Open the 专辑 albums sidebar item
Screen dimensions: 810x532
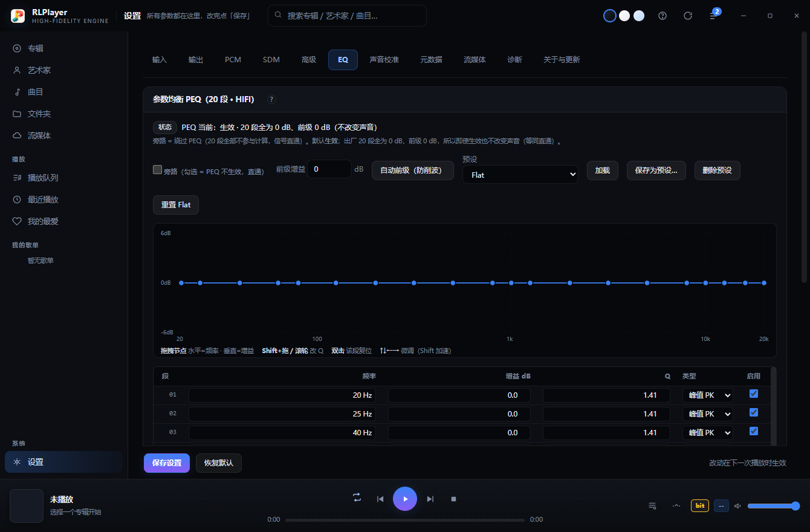[63, 48]
